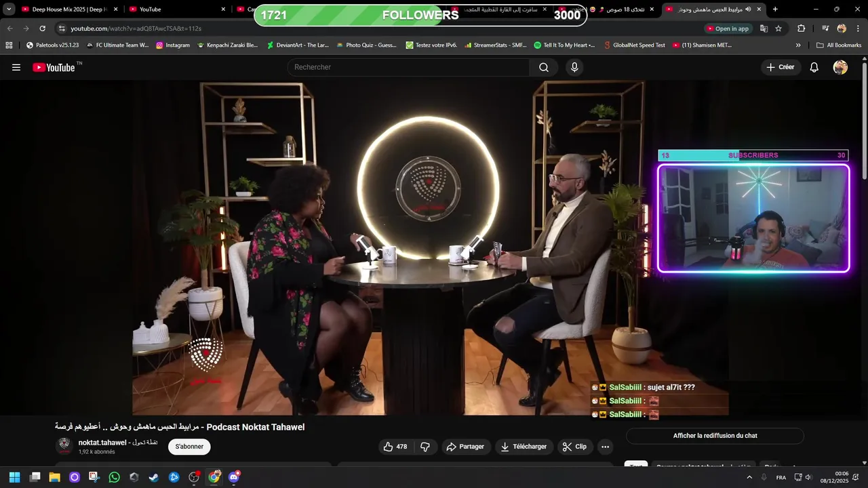Open Windows Start menu

(x=15, y=477)
